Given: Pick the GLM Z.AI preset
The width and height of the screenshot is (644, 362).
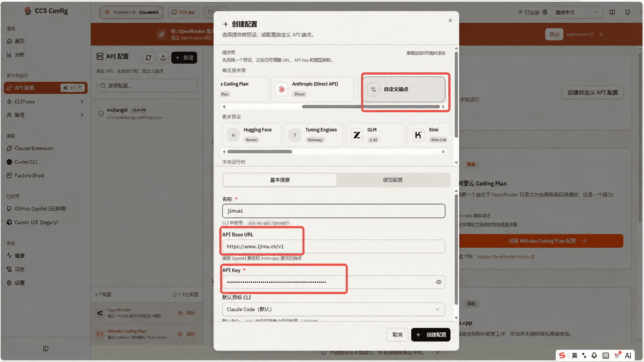Looking at the screenshot, I should click(x=376, y=135).
